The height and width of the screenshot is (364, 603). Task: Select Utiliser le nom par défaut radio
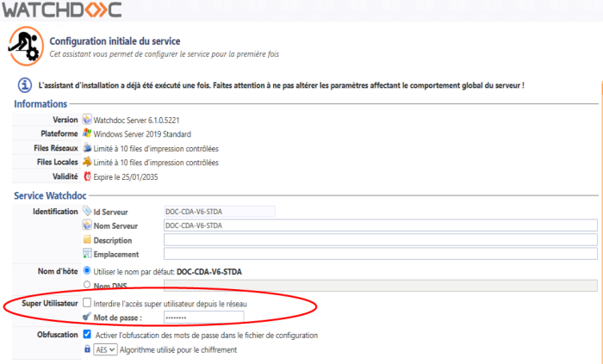click(x=87, y=271)
